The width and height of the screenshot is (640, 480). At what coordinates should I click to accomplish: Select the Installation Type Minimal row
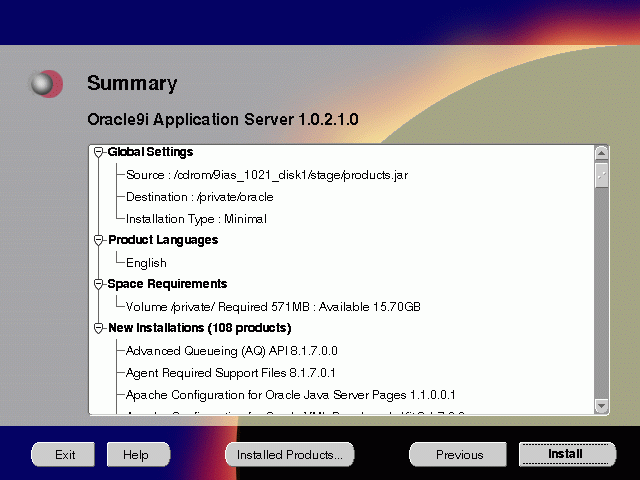tap(196, 219)
